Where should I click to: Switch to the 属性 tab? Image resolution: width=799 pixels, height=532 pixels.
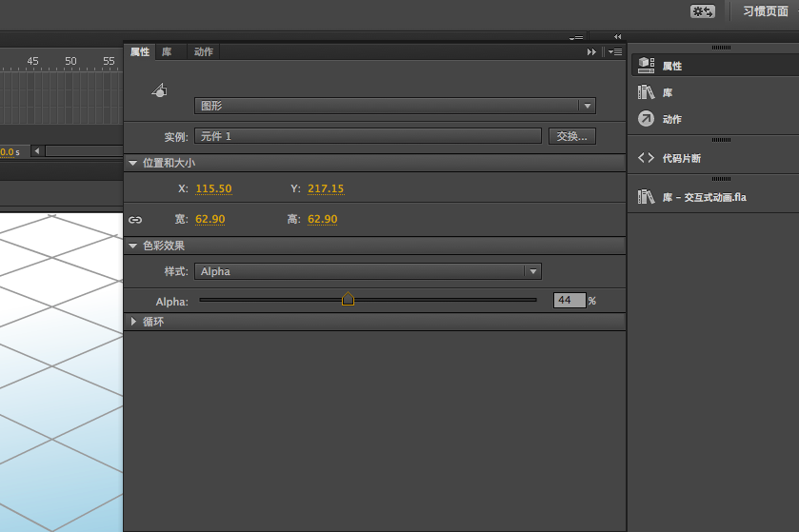coord(140,52)
